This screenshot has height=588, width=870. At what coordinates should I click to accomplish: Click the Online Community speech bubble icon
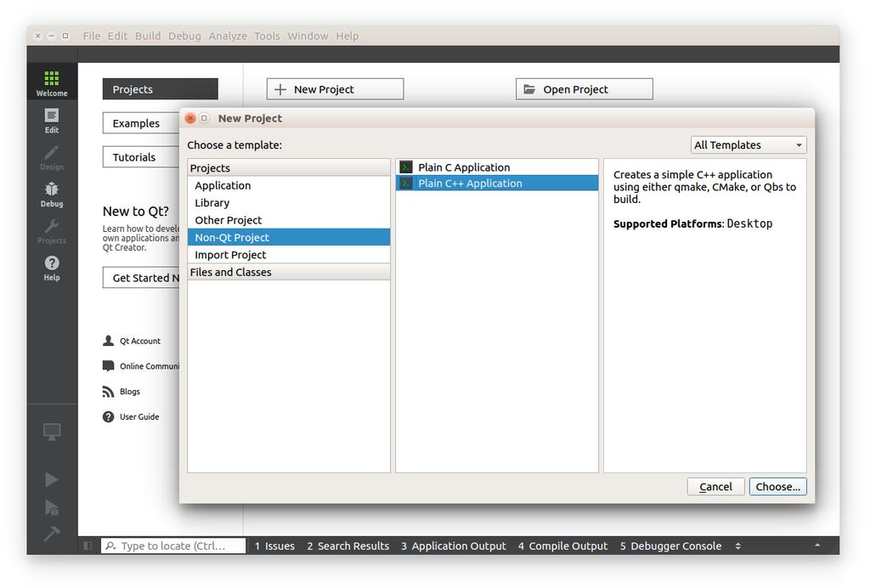[108, 366]
